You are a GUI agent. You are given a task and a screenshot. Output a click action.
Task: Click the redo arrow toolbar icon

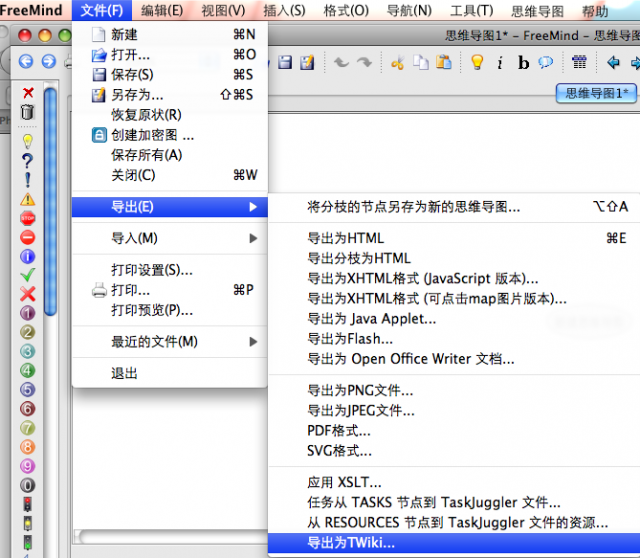coord(364,62)
